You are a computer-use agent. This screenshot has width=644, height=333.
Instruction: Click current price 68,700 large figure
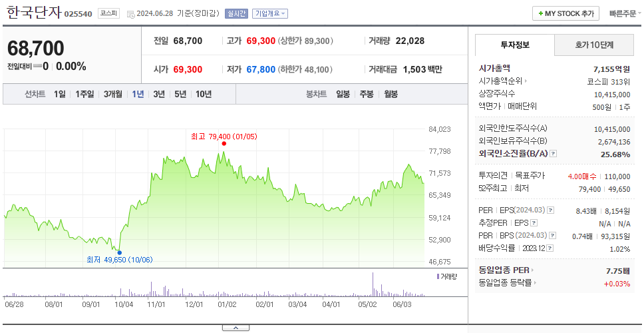pyautogui.click(x=36, y=49)
